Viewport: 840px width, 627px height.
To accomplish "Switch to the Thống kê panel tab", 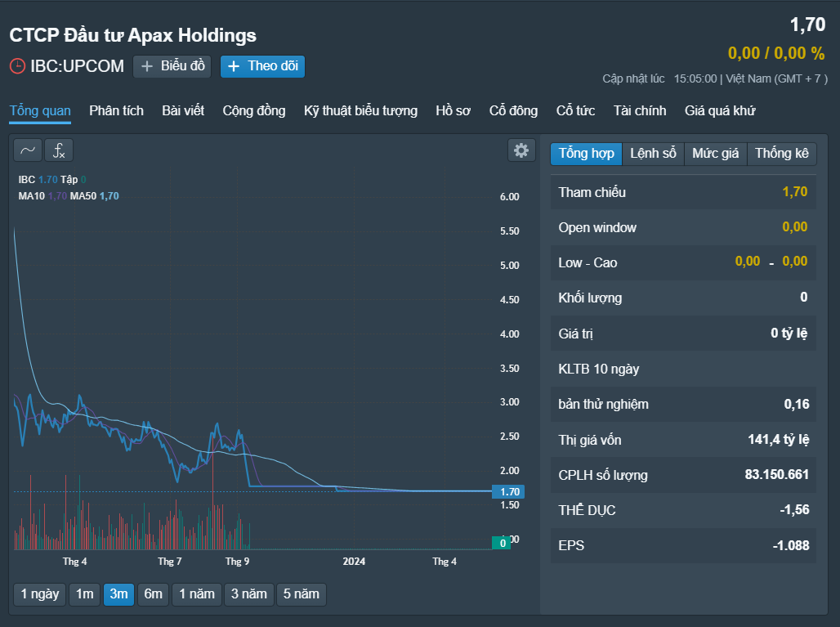I will point(782,154).
